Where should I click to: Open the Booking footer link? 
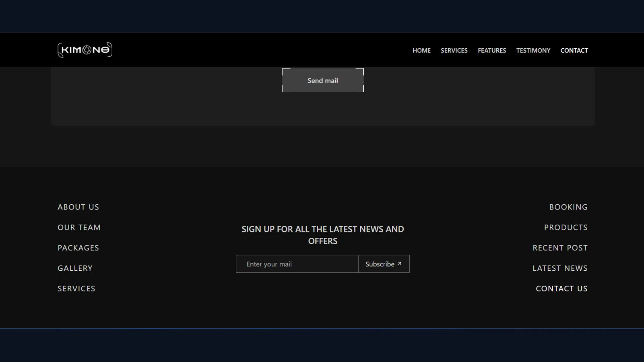pos(568,207)
